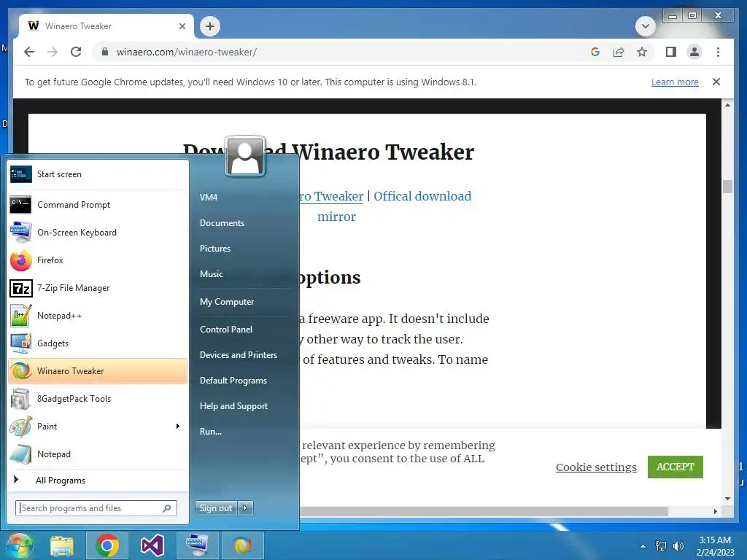Launch Firefox from the start menu
747x560 pixels.
pyautogui.click(x=98, y=260)
